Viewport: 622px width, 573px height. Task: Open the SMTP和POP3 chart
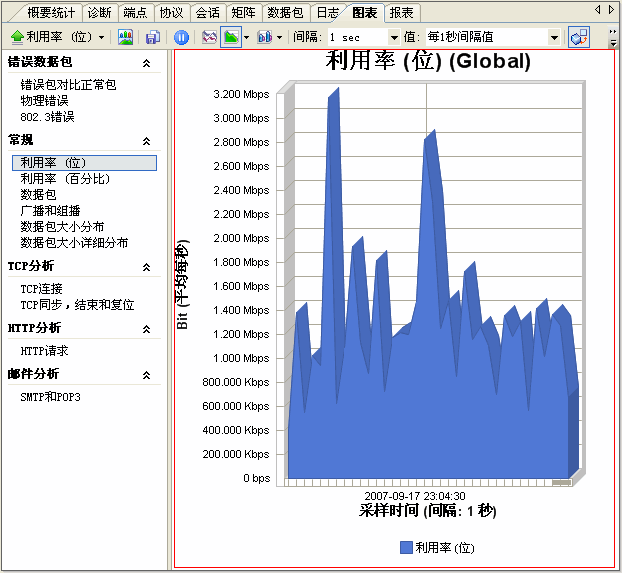[50, 397]
